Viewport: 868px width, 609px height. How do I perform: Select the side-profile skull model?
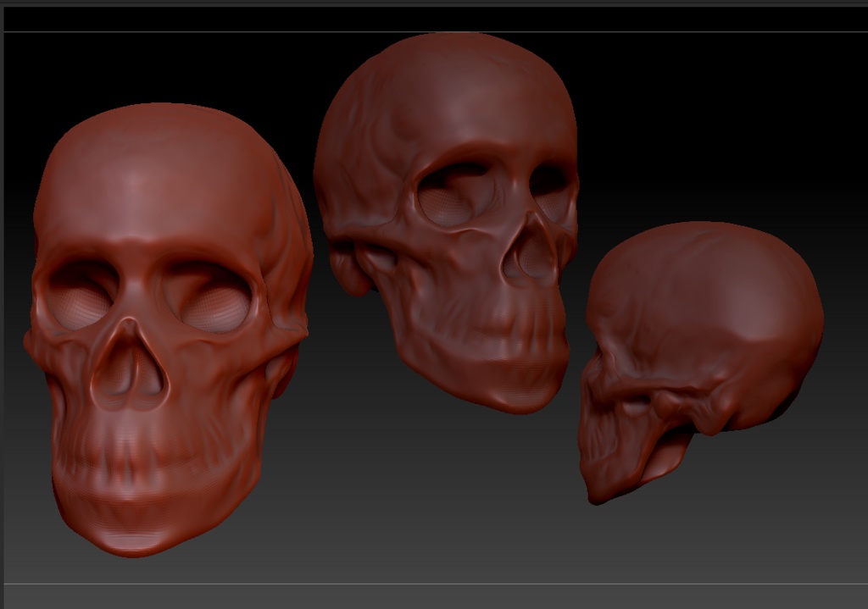pos(700,363)
